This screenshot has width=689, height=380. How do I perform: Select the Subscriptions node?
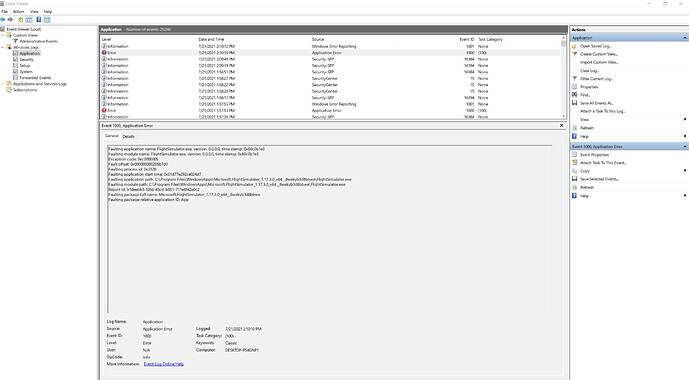[25, 90]
